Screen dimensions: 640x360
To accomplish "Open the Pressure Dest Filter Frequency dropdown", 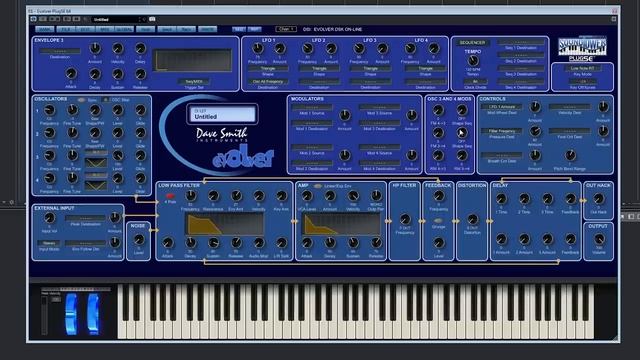I will (502, 131).
